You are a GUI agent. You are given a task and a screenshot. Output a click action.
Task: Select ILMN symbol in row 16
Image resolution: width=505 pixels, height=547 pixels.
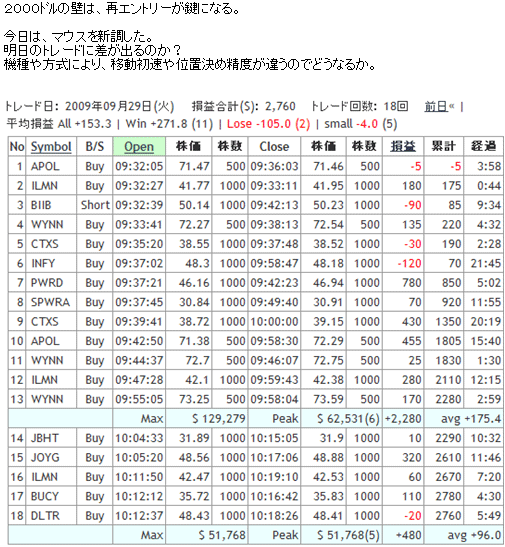coord(44,477)
